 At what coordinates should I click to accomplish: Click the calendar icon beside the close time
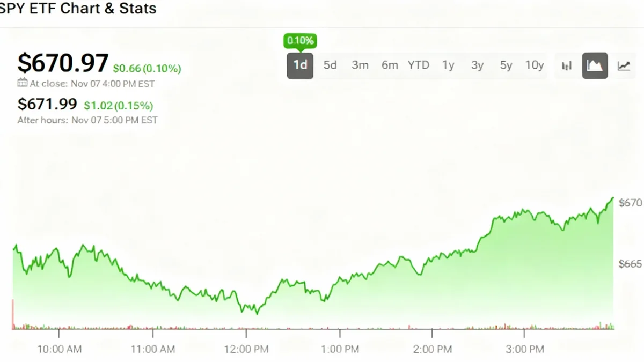(21, 84)
